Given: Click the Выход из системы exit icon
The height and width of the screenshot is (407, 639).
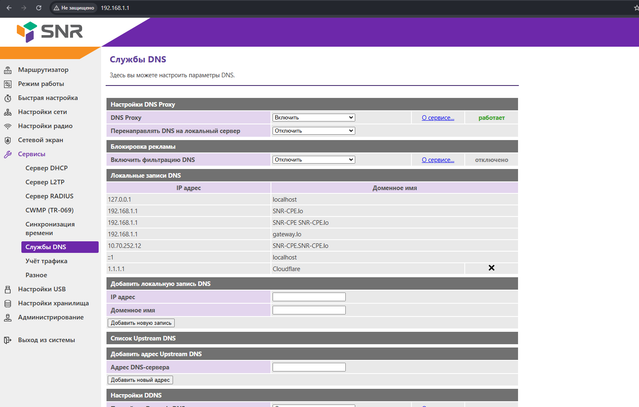Looking at the screenshot, I should tap(8, 340).
